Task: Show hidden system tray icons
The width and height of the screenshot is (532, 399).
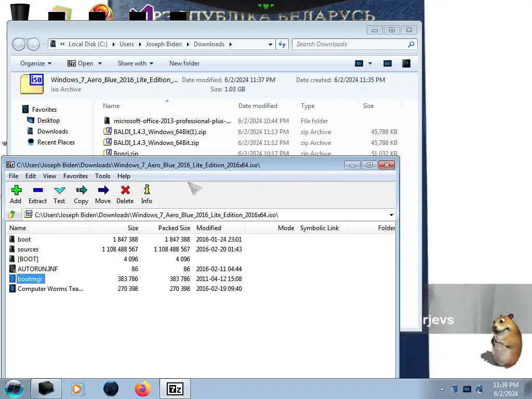Action: 442,389
